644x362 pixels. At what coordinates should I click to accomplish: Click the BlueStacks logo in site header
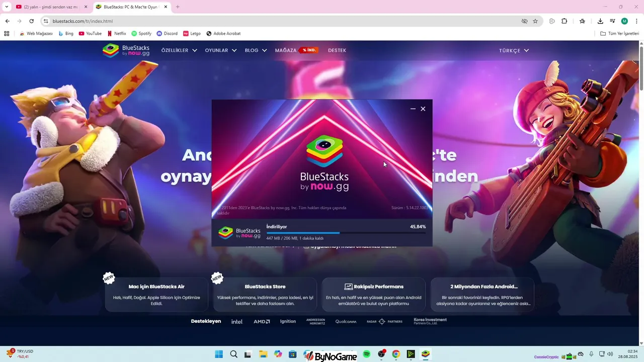coord(126,50)
